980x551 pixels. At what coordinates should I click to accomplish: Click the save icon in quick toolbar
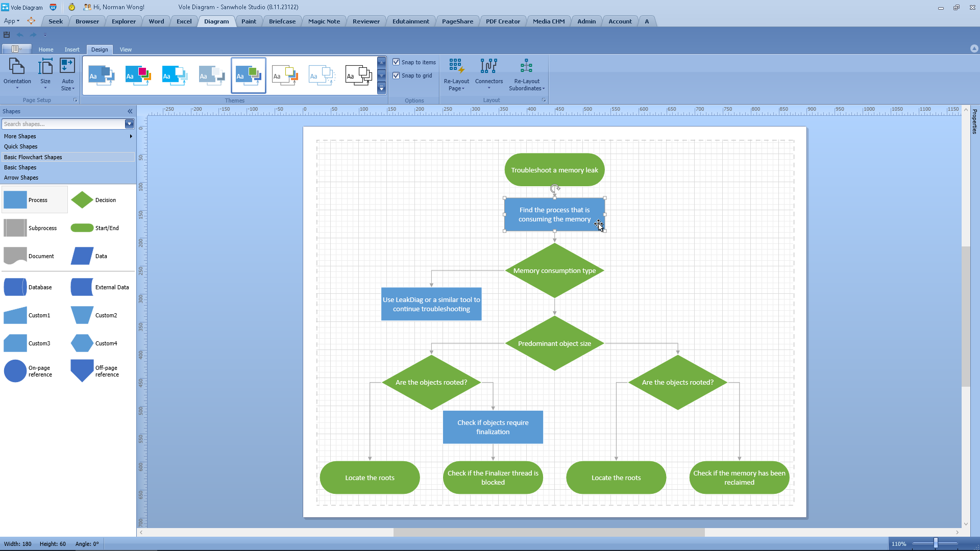(x=7, y=35)
